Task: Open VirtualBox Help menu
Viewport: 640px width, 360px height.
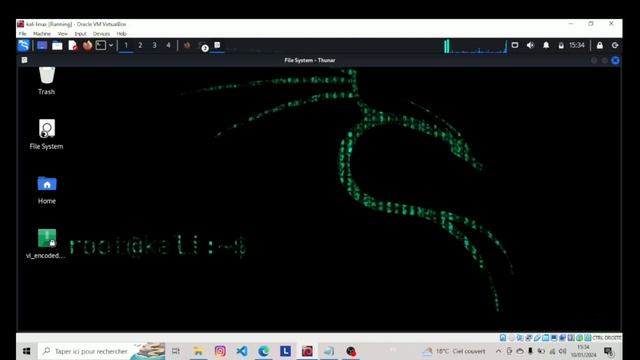Action: coord(121,34)
